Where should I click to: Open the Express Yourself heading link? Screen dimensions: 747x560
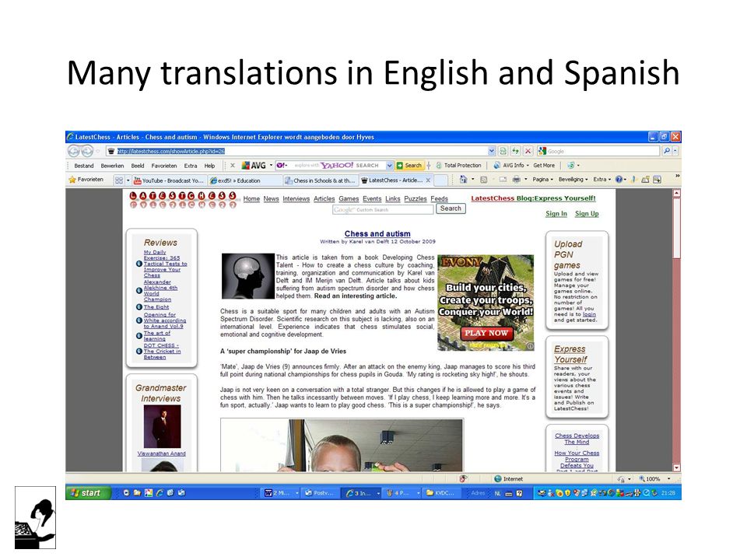coord(570,355)
